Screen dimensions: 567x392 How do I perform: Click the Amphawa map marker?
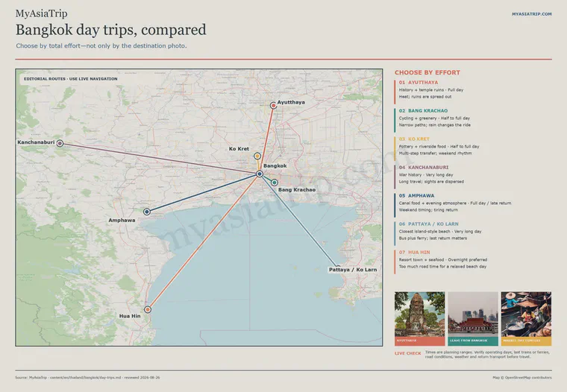pyautogui.click(x=147, y=212)
